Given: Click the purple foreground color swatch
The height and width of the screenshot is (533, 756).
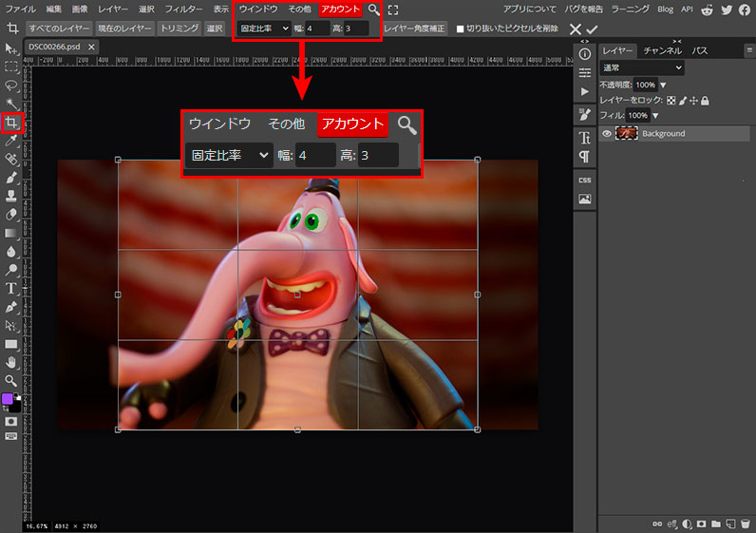Looking at the screenshot, I should click(x=8, y=399).
